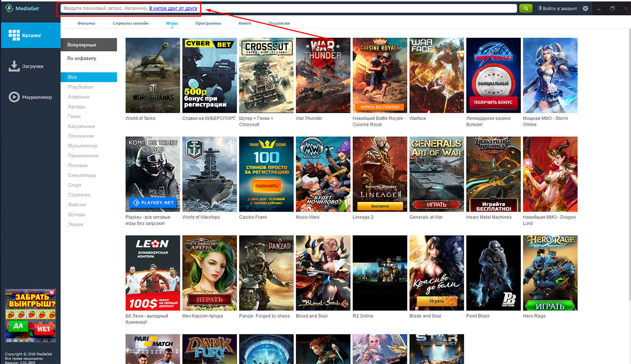Filter by Логические category
This screenshot has width=631, height=364.
(x=81, y=136)
